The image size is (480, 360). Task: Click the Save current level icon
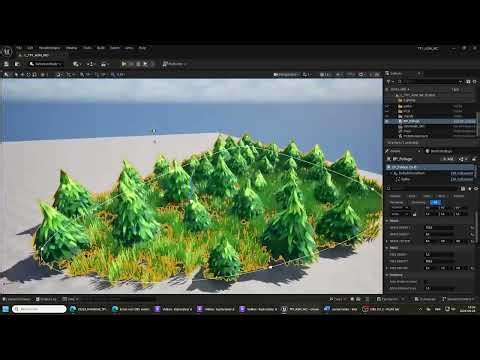pyautogui.click(x=6, y=64)
